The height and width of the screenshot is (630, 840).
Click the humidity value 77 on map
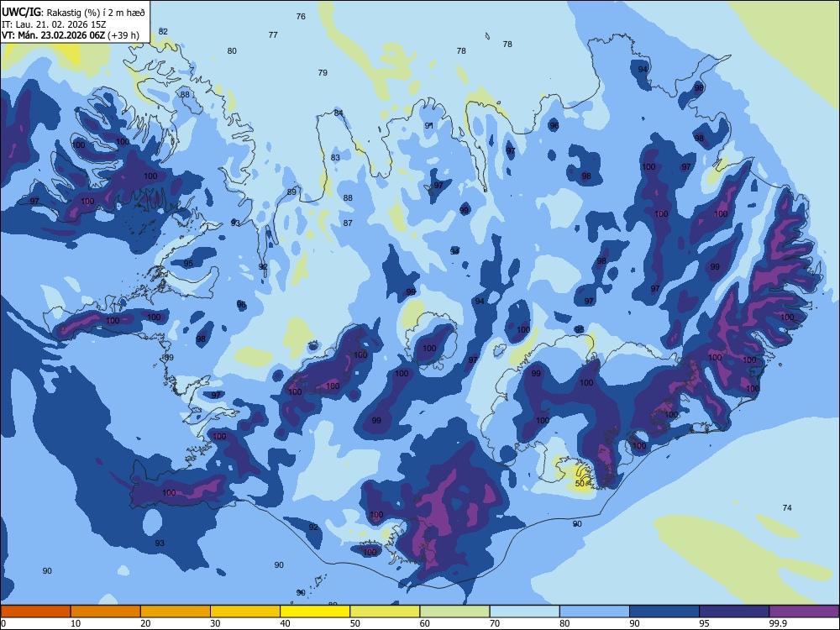[x=273, y=34]
